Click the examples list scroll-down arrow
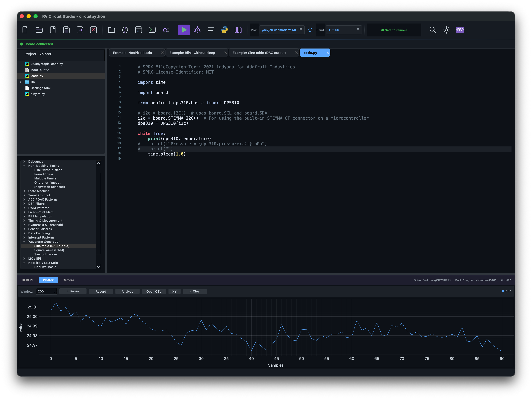 (98, 267)
